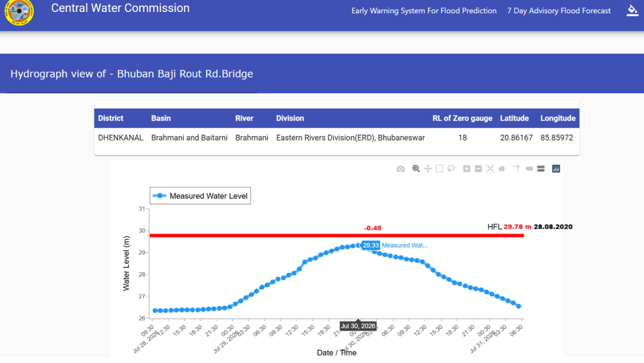644x363 pixels.
Task: Click the 28.08.2020 HFL date label
Action: click(553, 227)
